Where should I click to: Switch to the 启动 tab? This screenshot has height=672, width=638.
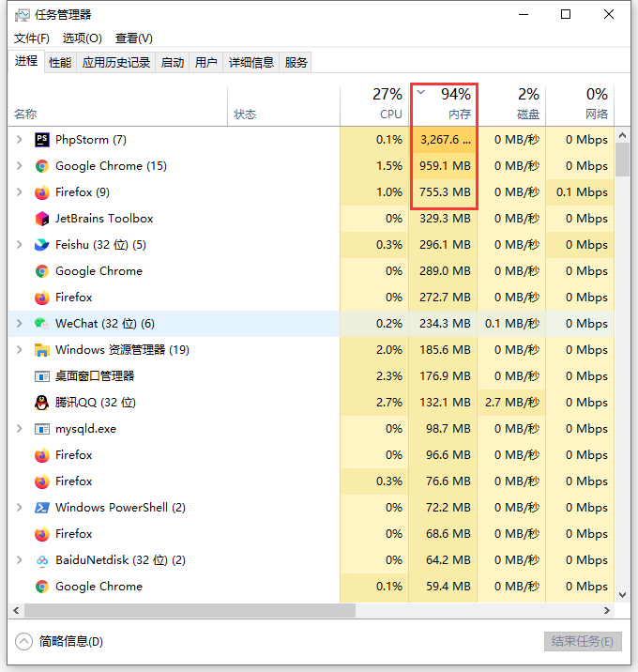(173, 63)
